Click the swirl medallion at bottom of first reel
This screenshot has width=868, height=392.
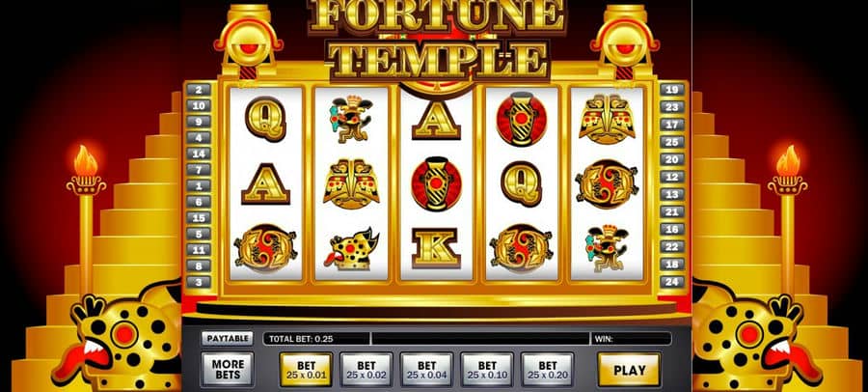[265, 248]
